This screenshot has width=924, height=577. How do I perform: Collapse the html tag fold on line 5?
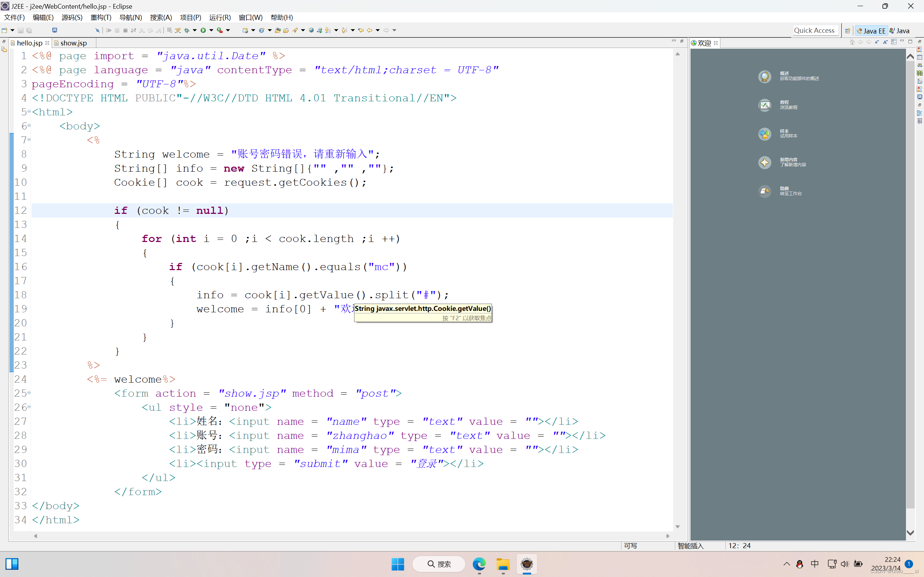(x=29, y=111)
